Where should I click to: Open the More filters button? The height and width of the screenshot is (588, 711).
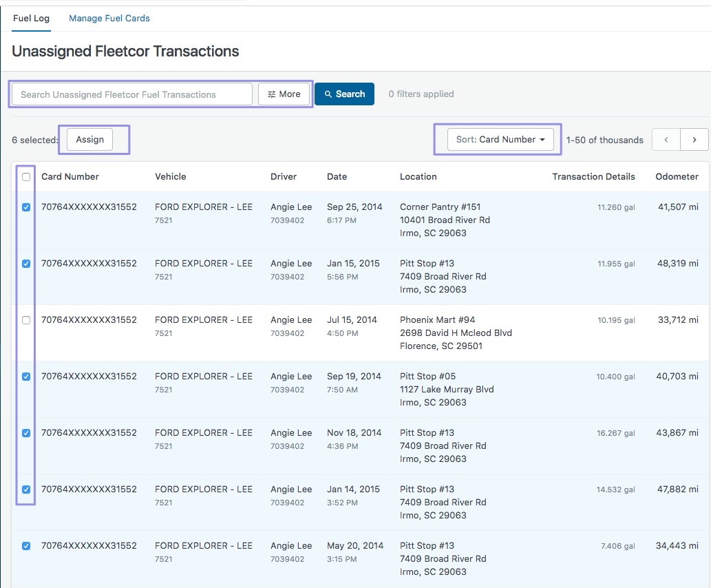coord(284,94)
